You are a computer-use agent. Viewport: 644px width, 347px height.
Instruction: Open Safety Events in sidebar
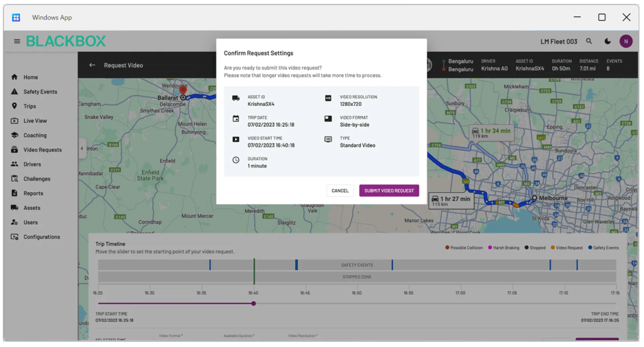tap(40, 92)
